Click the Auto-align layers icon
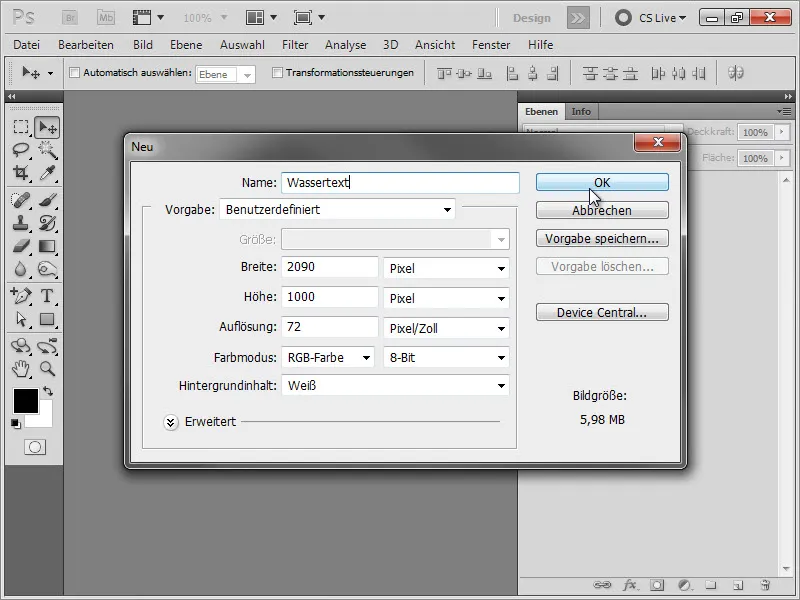The width and height of the screenshot is (800, 600). point(735,73)
